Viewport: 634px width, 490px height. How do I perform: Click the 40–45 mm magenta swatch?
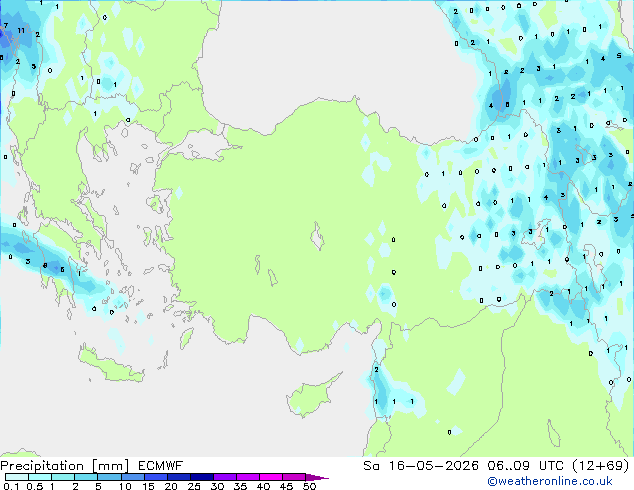click(271, 477)
